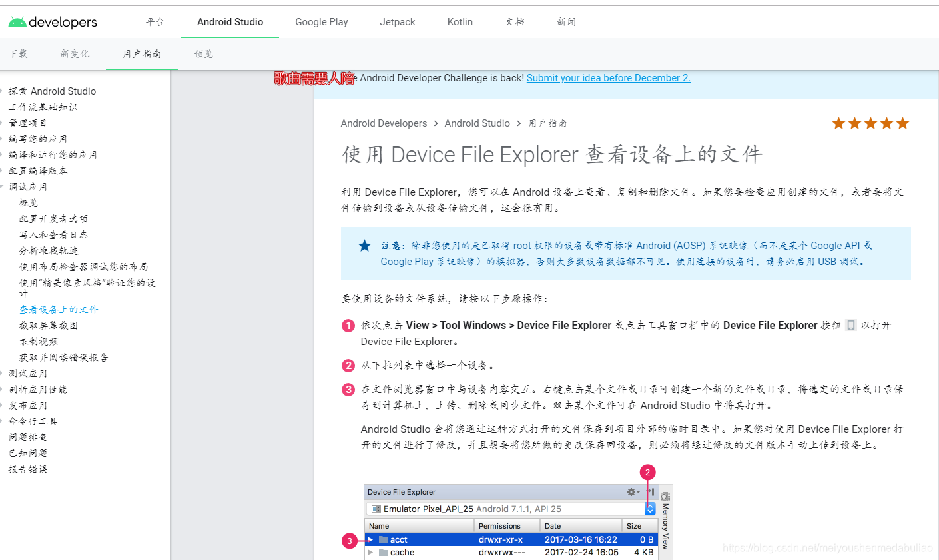Rate the page with the first star

838,123
